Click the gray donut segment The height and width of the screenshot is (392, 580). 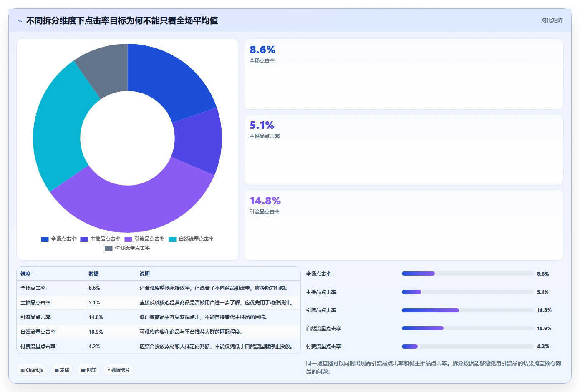pos(106,69)
